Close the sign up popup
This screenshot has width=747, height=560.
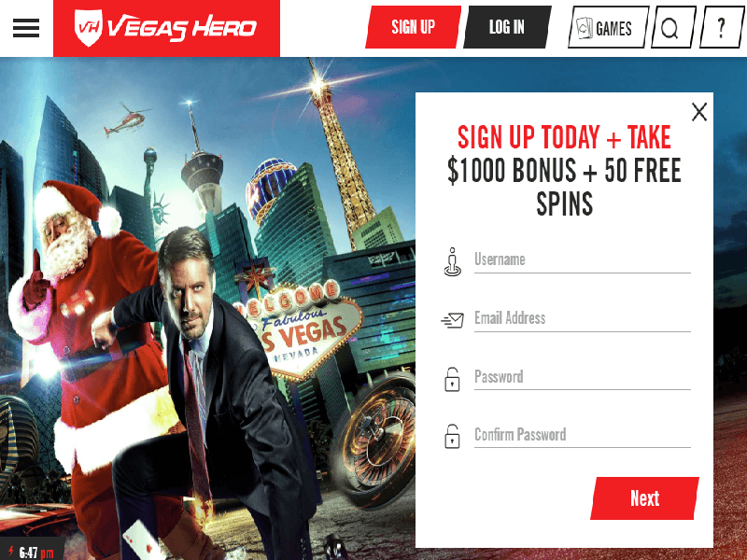[x=698, y=112]
